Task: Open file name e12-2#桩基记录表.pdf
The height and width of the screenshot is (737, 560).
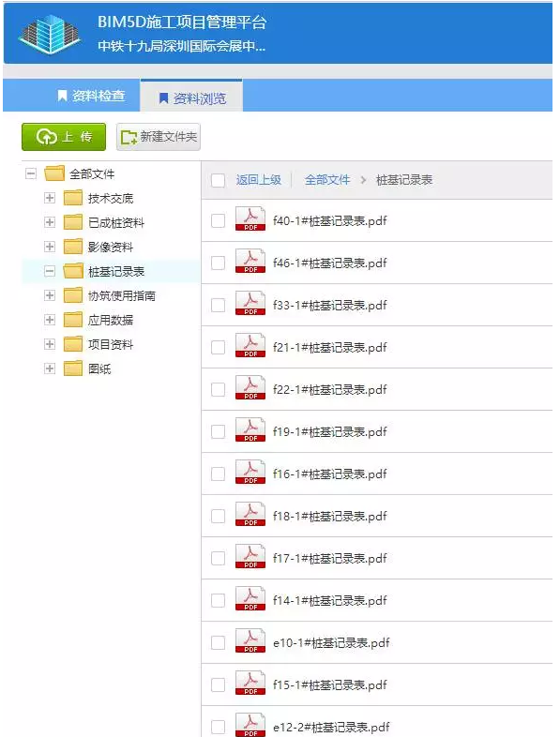Action: point(331,727)
